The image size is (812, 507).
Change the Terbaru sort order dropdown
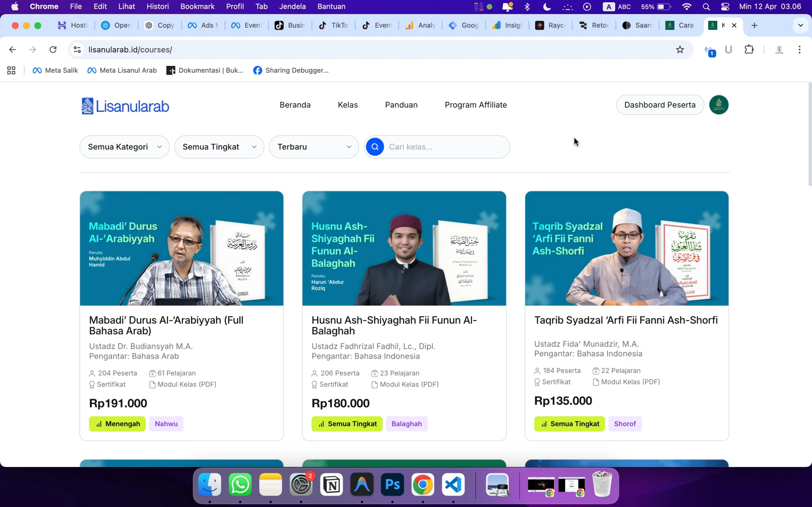pos(314,147)
